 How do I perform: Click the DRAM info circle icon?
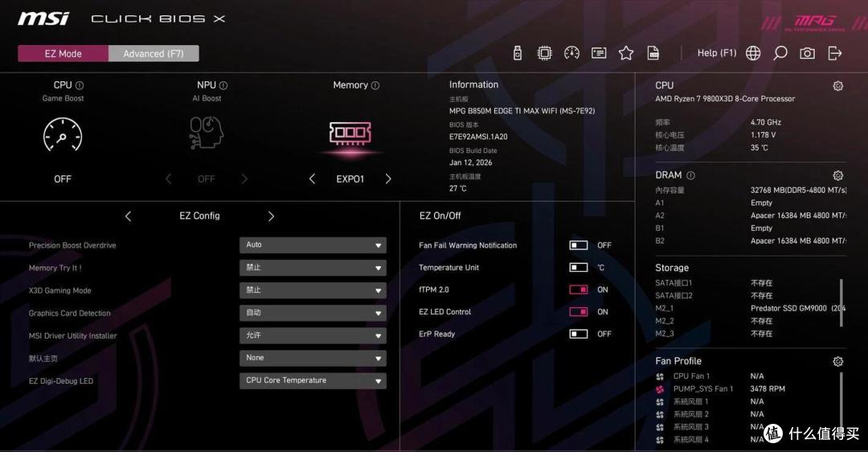tap(691, 175)
